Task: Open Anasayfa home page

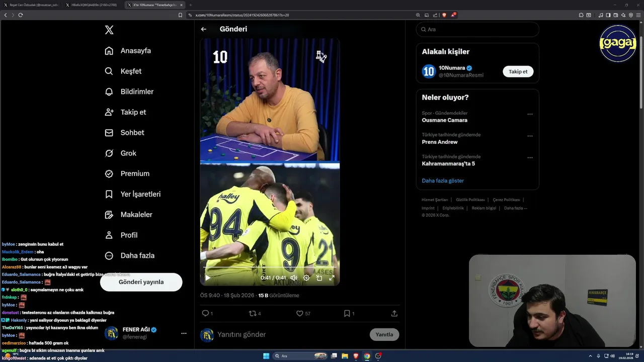Action: (128, 51)
